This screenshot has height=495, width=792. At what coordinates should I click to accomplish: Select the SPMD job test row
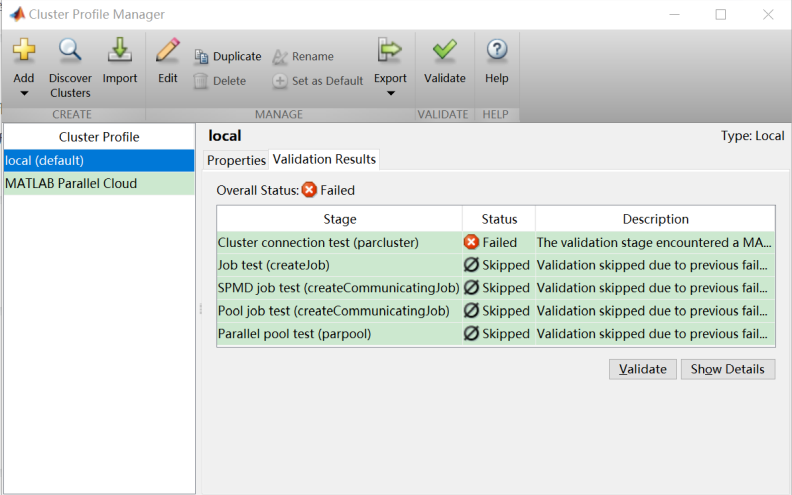click(496, 288)
